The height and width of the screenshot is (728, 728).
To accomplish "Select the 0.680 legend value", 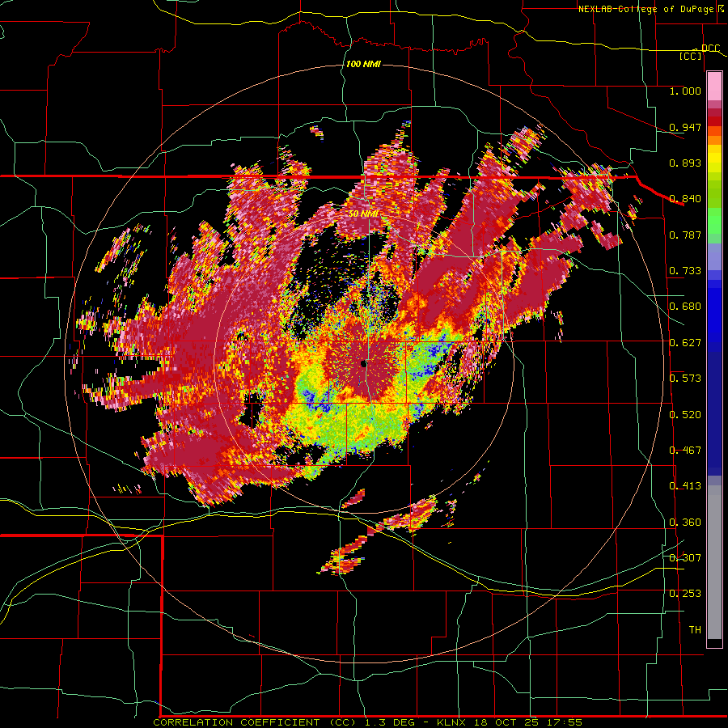I will [x=685, y=307].
